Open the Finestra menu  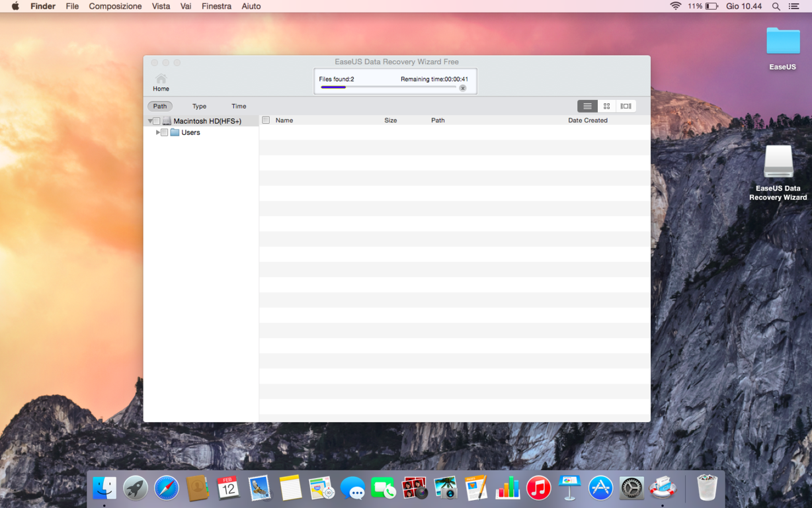(216, 6)
